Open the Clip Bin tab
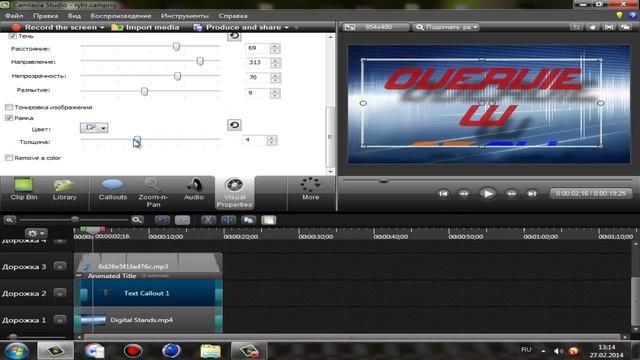Viewport: 640px width, 360px height. tap(24, 190)
